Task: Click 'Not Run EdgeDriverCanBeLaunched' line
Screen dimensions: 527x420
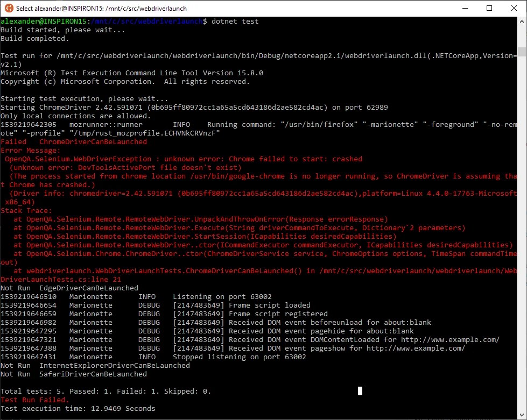Action: [x=69, y=288]
